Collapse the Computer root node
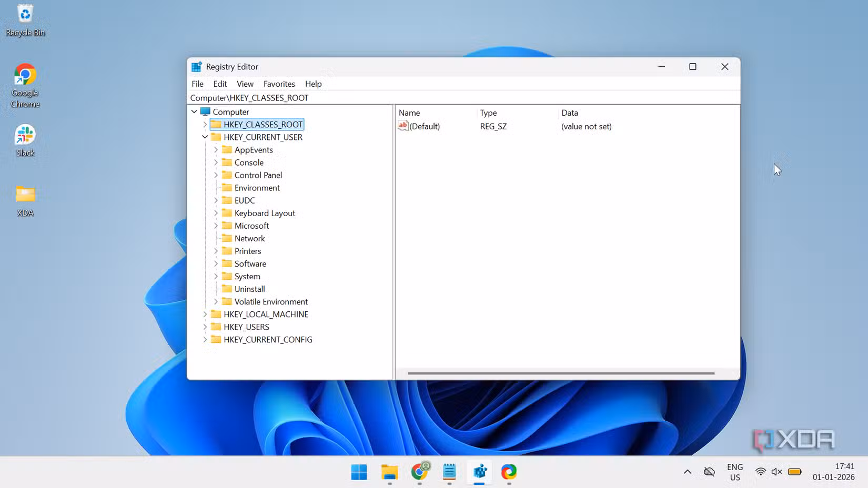 (194, 111)
